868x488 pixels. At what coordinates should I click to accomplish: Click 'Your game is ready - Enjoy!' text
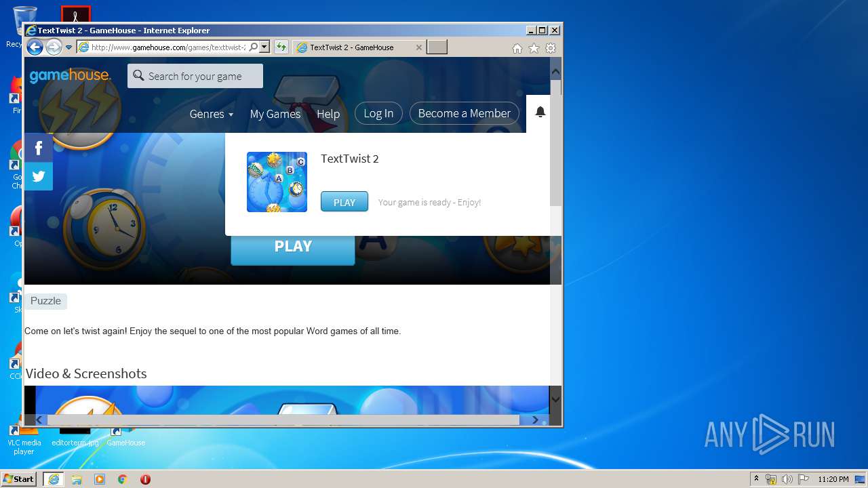click(x=429, y=202)
